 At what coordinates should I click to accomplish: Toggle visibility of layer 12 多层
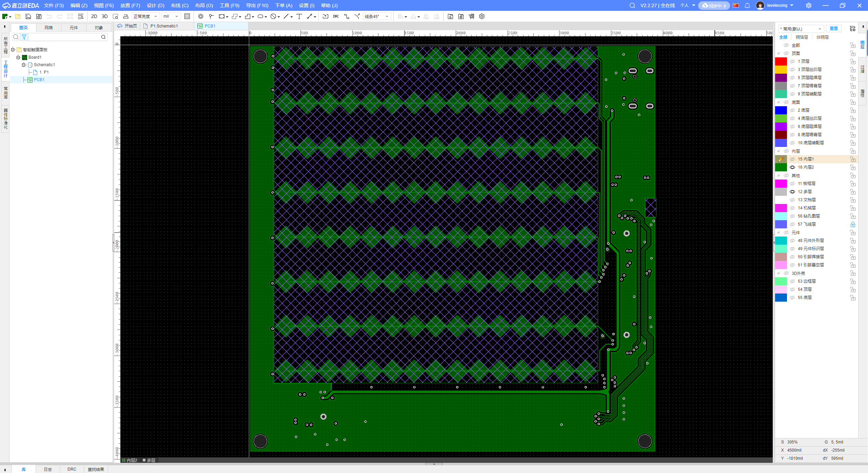792,192
